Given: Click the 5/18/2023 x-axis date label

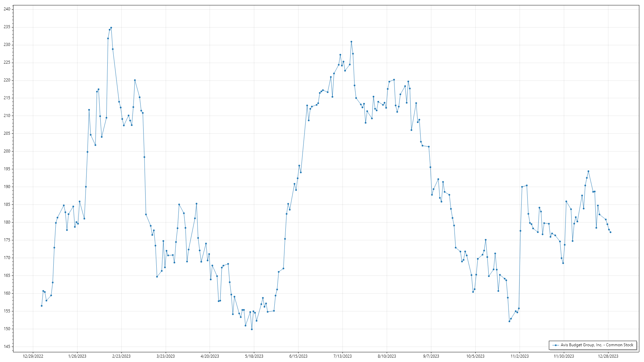Looking at the screenshot, I should 254,356.
